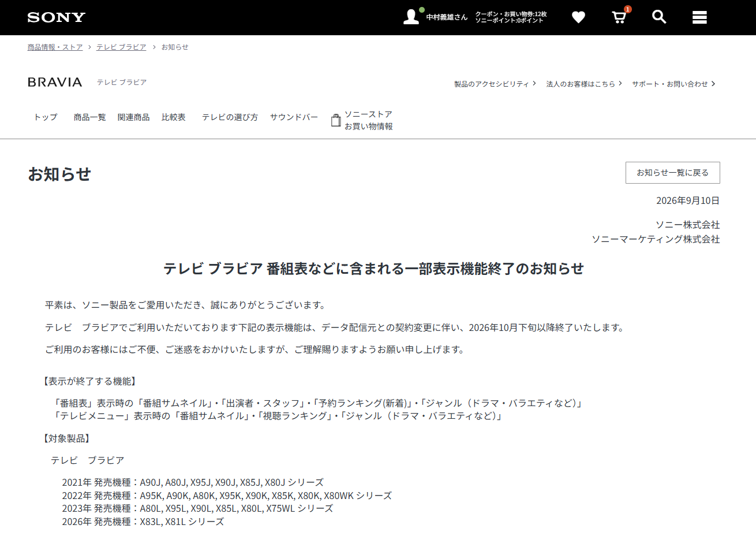Viewport: 756px width, 551px height.
Task: Open ソニーストア お買い物情報 navigation item
Action: 362,120
